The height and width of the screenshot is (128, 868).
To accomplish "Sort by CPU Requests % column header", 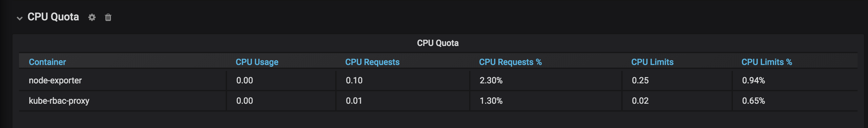I will click(x=510, y=62).
